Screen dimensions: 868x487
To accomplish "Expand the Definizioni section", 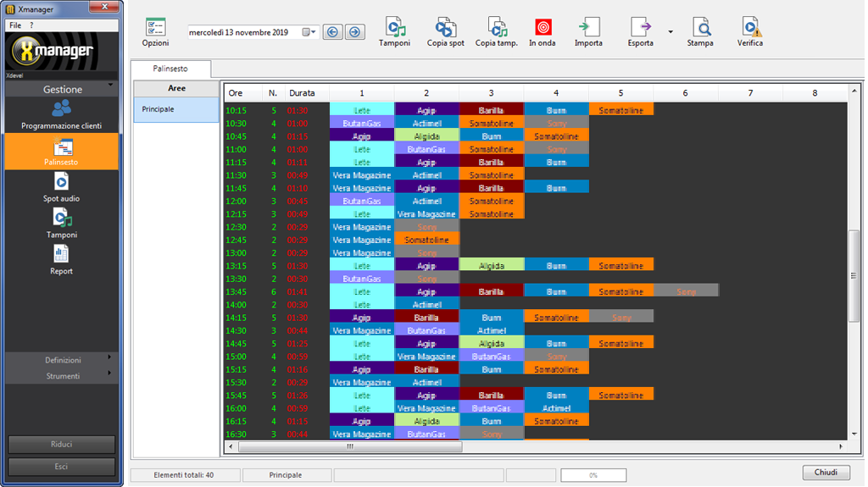I will click(x=61, y=360).
